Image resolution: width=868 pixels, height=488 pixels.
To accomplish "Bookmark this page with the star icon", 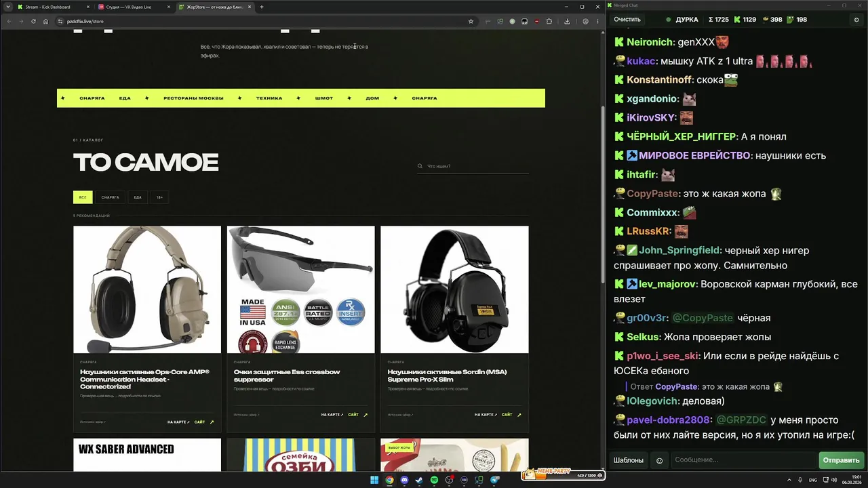I will 471,21.
